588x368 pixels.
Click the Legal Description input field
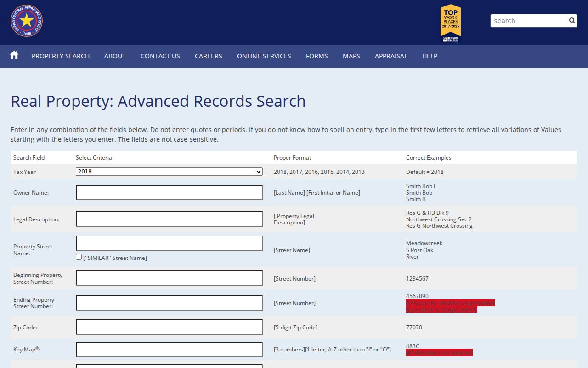[x=169, y=219]
